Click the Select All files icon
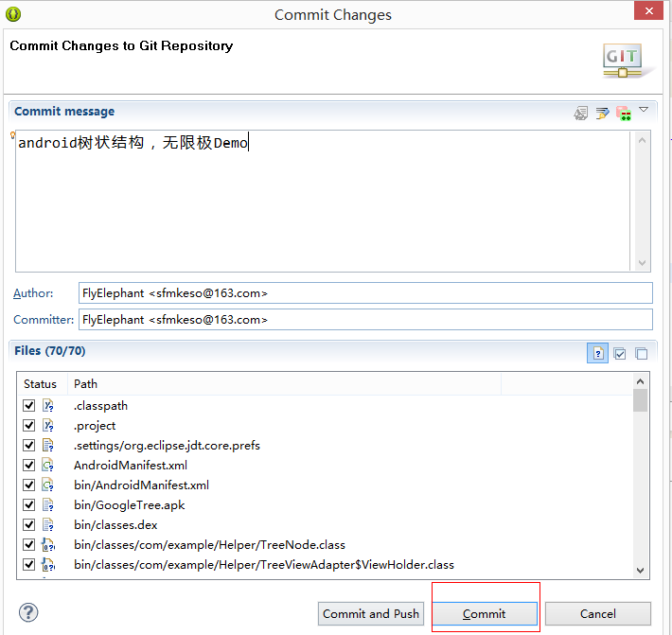This screenshot has height=635, width=672. point(620,354)
